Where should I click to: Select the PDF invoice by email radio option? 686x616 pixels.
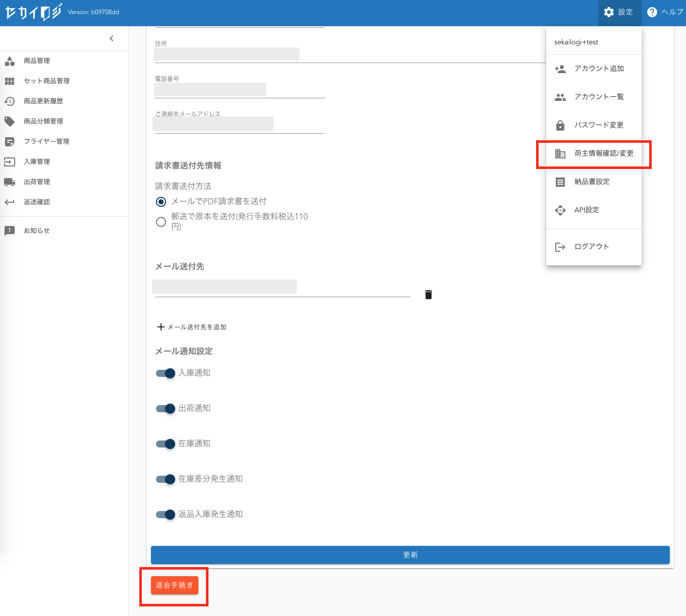(x=161, y=202)
